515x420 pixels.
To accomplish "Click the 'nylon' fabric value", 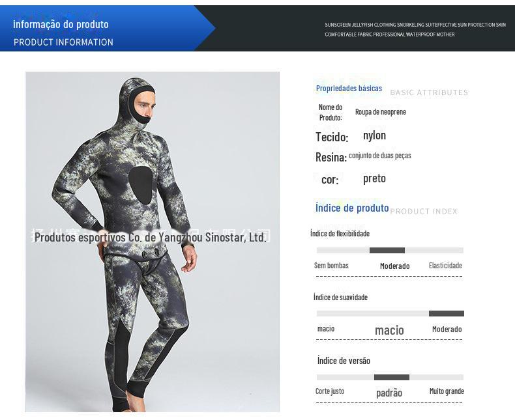I will click(374, 135).
